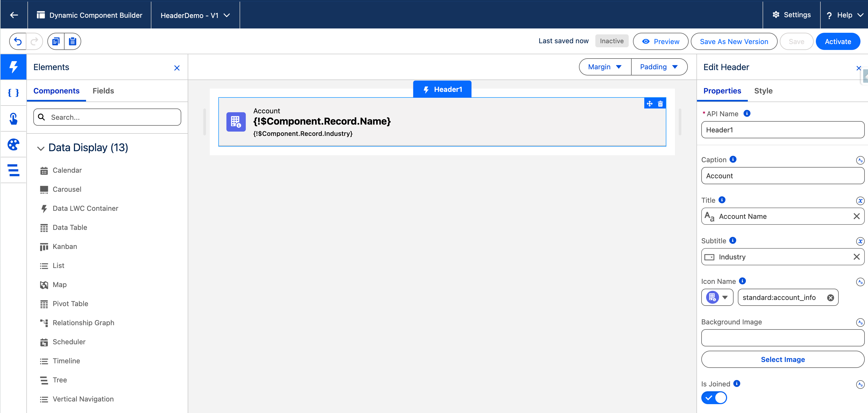The image size is (868, 413).
Task: Click the copy component icon
Action: click(56, 41)
